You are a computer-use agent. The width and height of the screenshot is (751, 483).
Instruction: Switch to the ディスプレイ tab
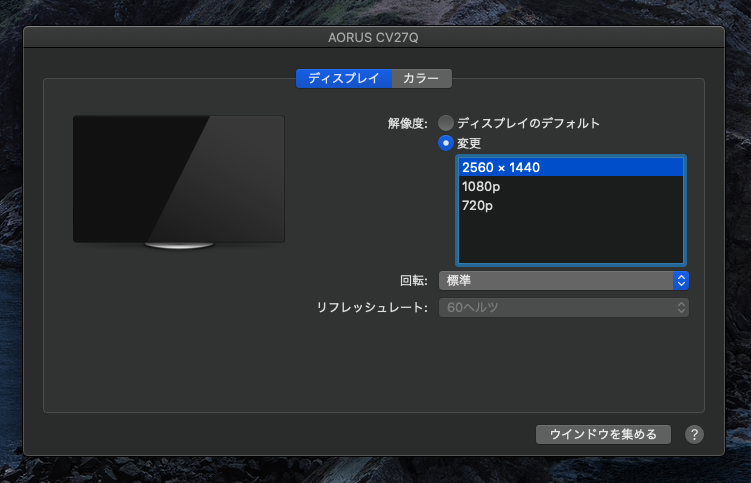pos(344,78)
